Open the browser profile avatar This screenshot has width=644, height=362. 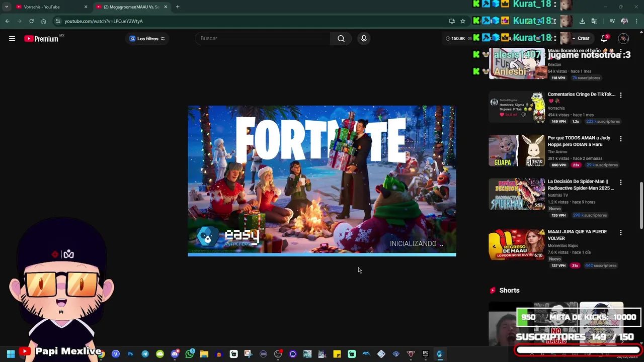click(624, 21)
